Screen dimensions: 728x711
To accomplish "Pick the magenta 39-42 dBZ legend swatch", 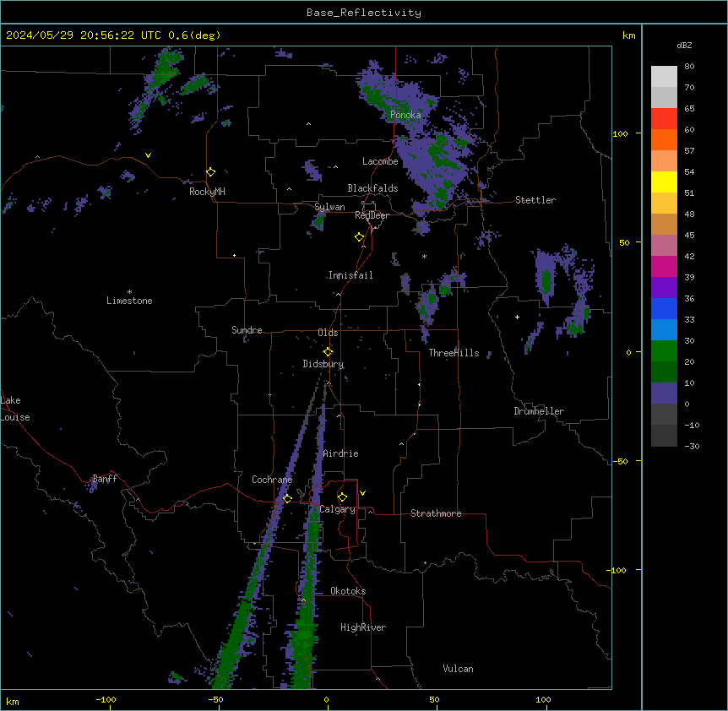I will [x=664, y=266].
